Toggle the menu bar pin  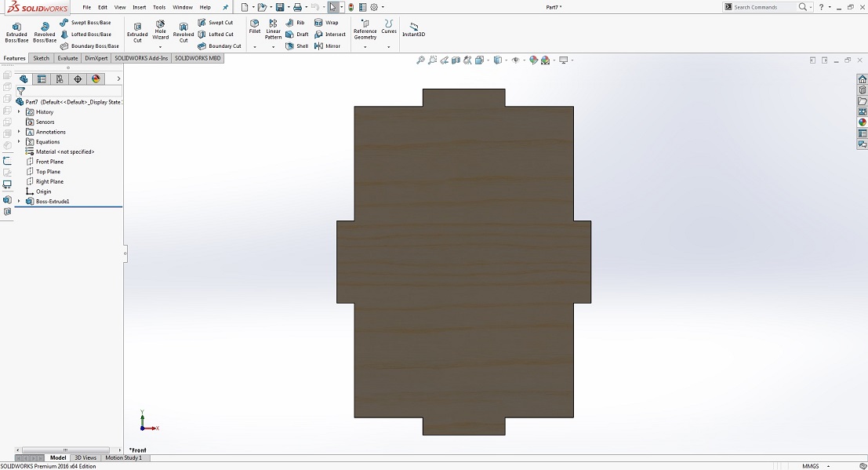(x=225, y=7)
